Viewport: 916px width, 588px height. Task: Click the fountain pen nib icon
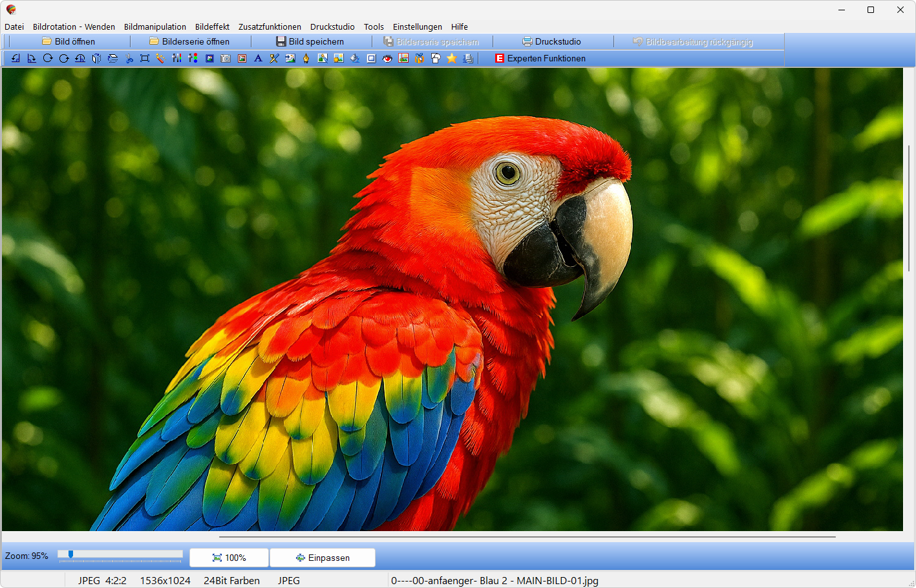click(x=306, y=58)
